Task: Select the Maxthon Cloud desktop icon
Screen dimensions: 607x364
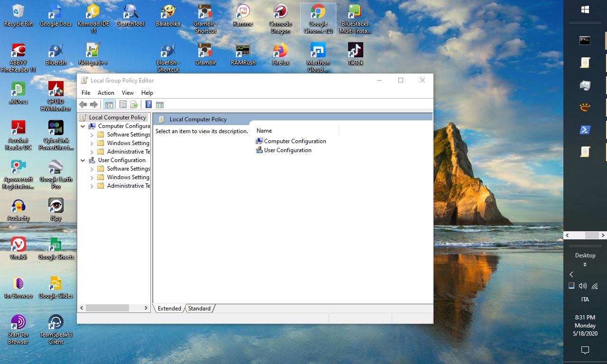Action: [x=318, y=58]
